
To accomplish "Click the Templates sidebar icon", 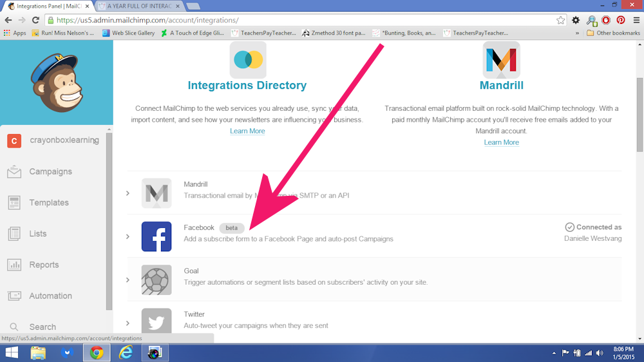I will pyautogui.click(x=14, y=202).
